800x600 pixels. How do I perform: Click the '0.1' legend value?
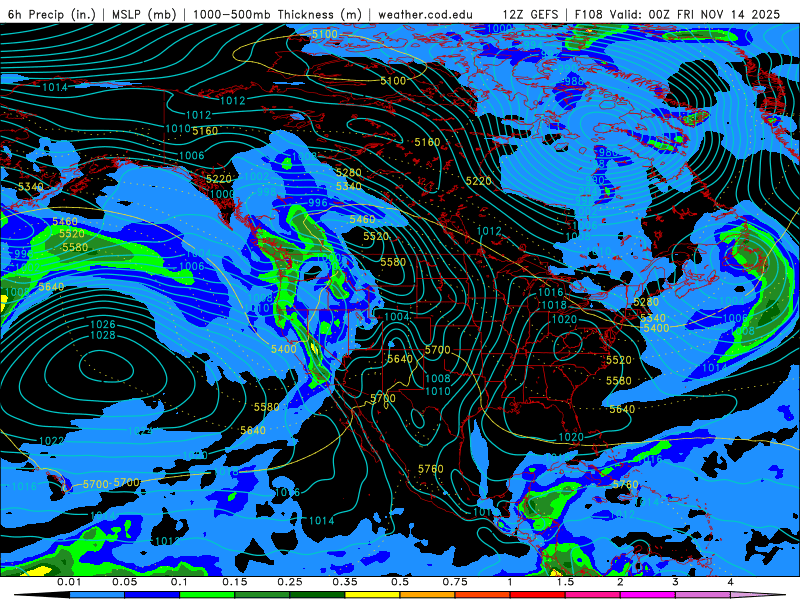coord(179,582)
